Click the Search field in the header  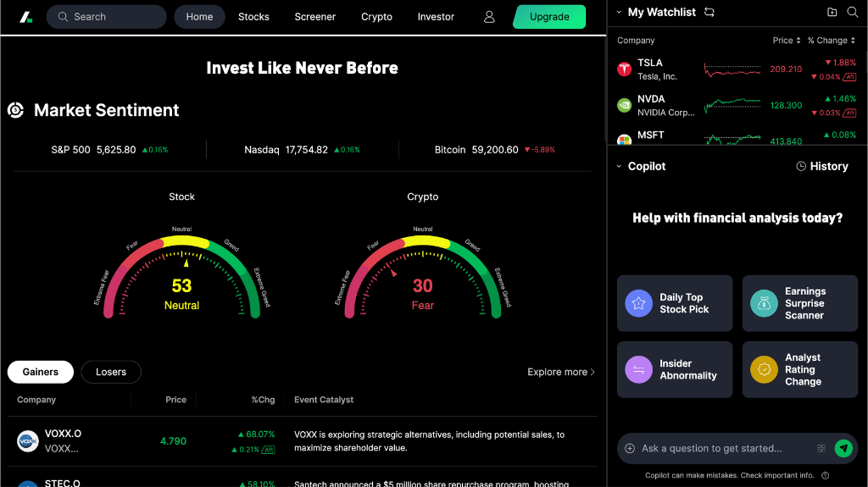(106, 17)
